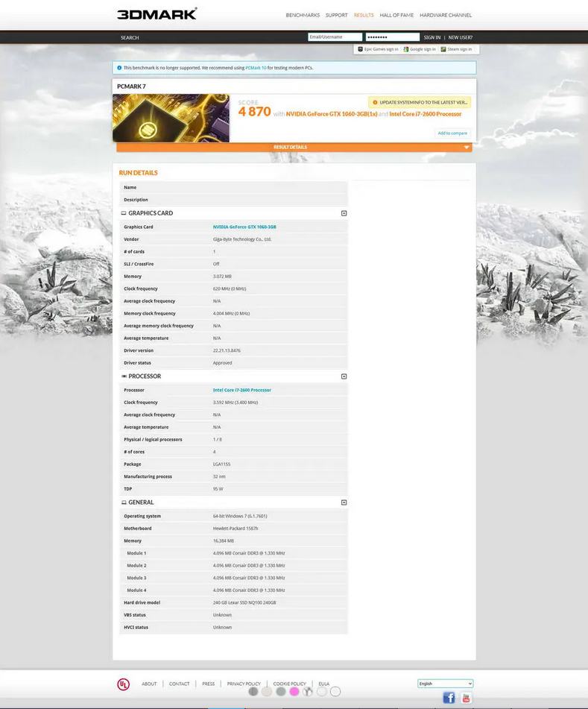Click the Sign In button
Viewport: 588px width, 709px height.
pyautogui.click(x=431, y=37)
